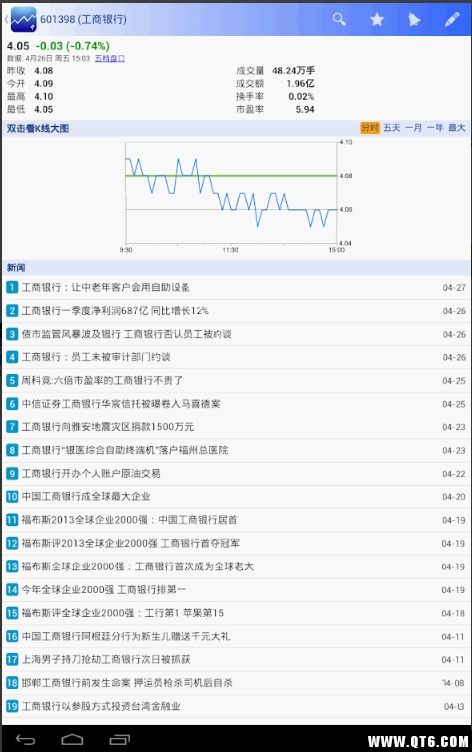Add stock to favorites with star icon
This screenshot has width=472, height=752.
pyautogui.click(x=377, y=19)
